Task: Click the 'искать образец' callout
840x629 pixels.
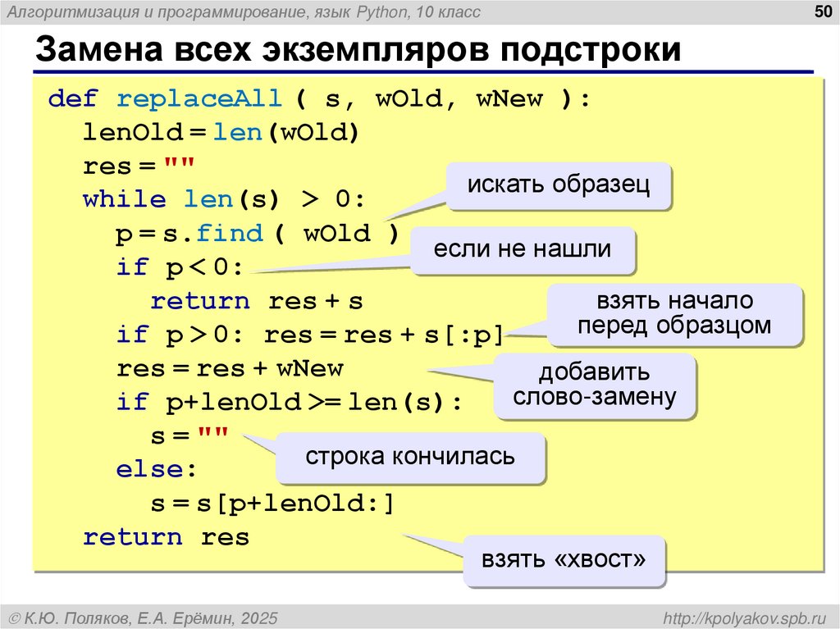Action: 558,185
